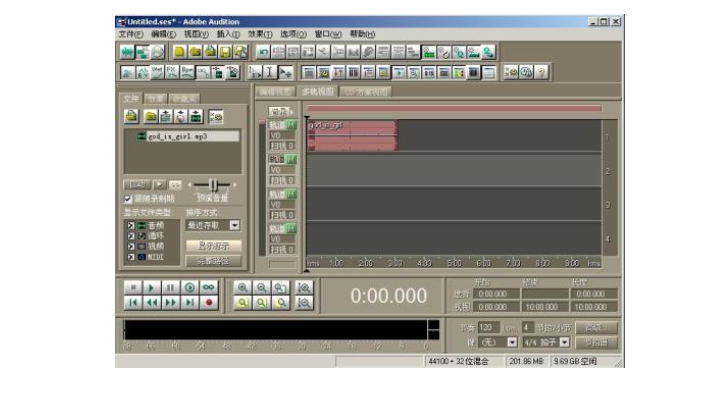Toggle the 视频 file type checkbox
Viewport: 727px width, 393px height.
[x=131, y=247]
